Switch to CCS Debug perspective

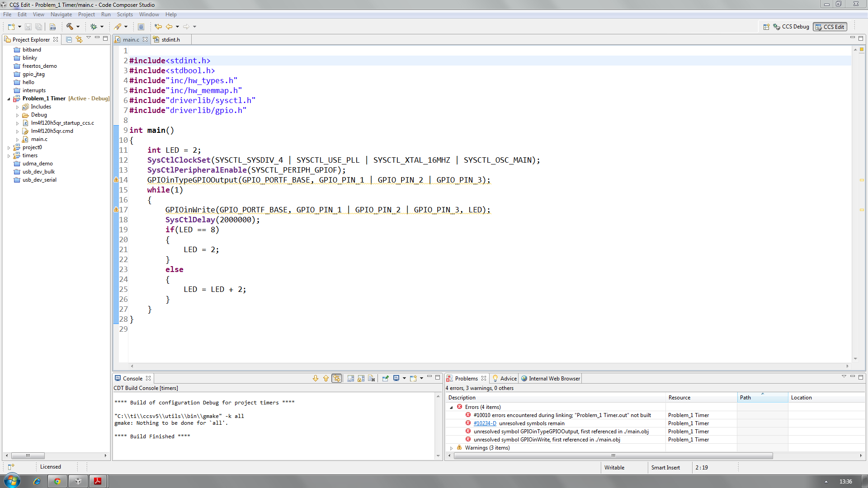coord(791,27)
